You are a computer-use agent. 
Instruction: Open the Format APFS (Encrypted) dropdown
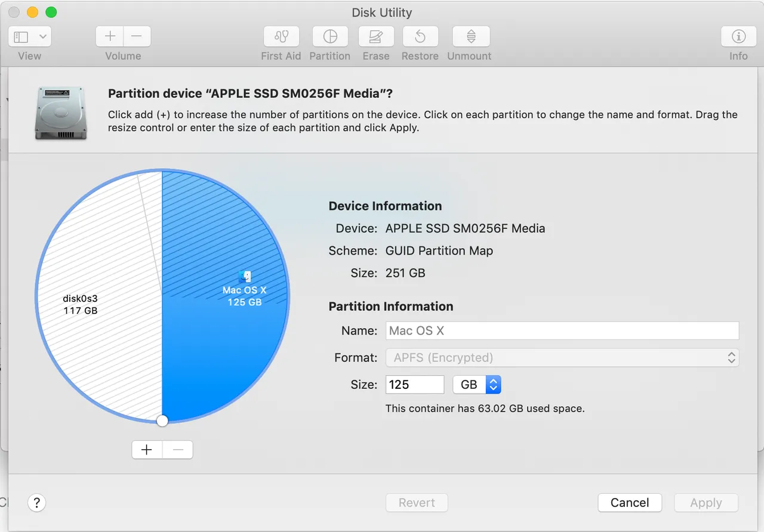[x=562, y=358]
